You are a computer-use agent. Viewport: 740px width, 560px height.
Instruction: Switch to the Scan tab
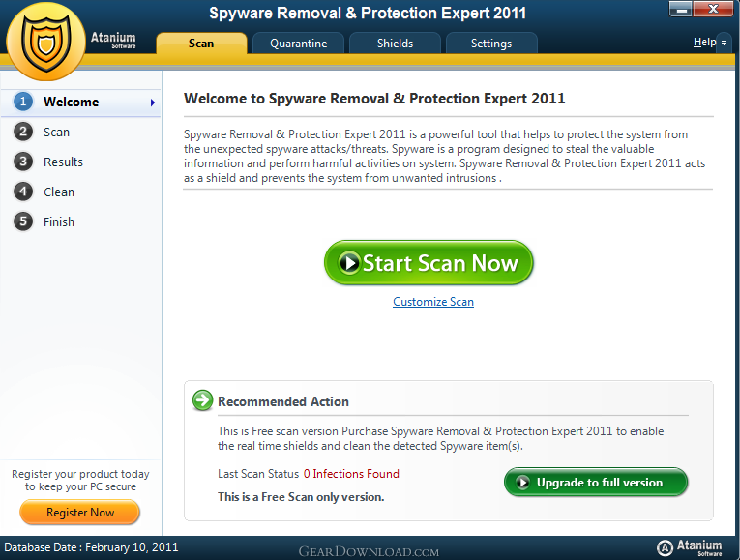(x=201, y=44)
